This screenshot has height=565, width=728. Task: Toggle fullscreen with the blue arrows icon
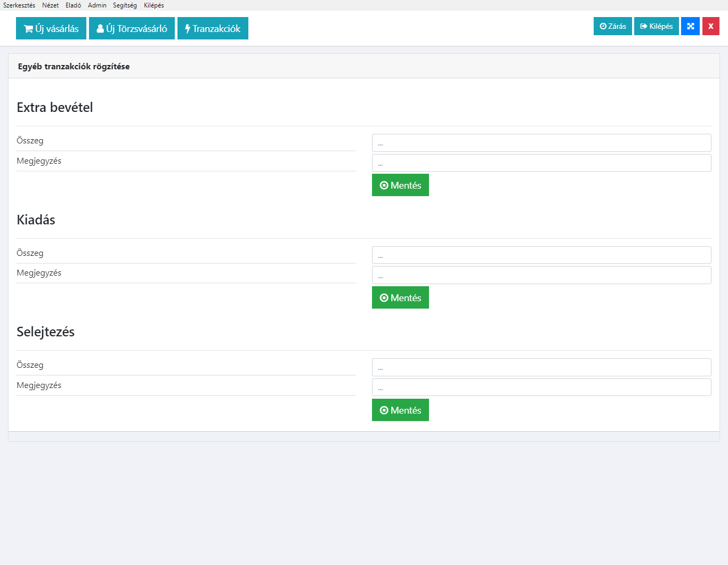[690, 26]
